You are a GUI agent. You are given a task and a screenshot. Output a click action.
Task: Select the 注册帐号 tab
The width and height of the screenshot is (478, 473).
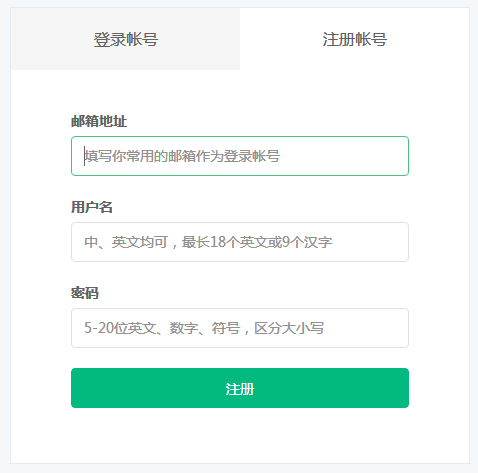(x=354, y=39)
